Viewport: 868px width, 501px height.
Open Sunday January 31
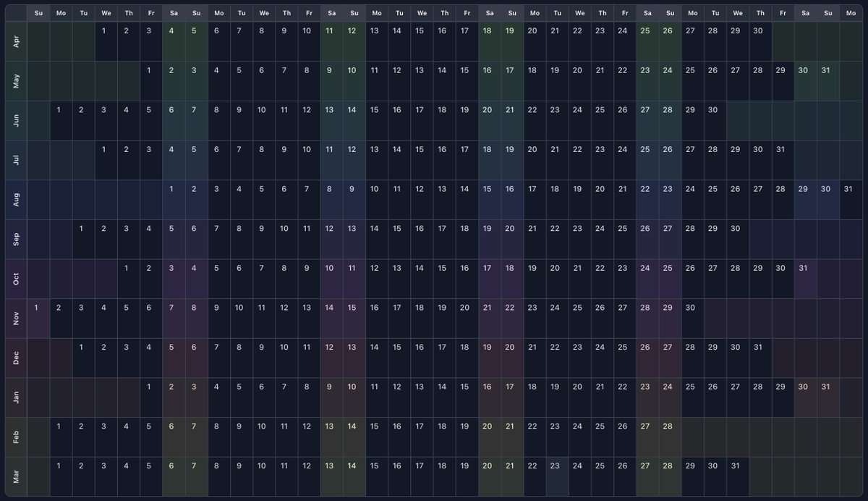click(827, 397)
